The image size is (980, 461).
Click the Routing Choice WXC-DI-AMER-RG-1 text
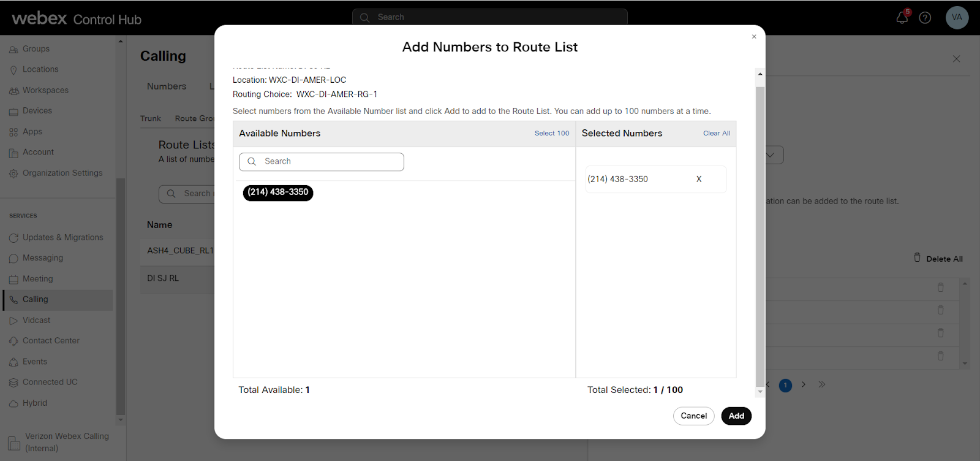(305, 94)
